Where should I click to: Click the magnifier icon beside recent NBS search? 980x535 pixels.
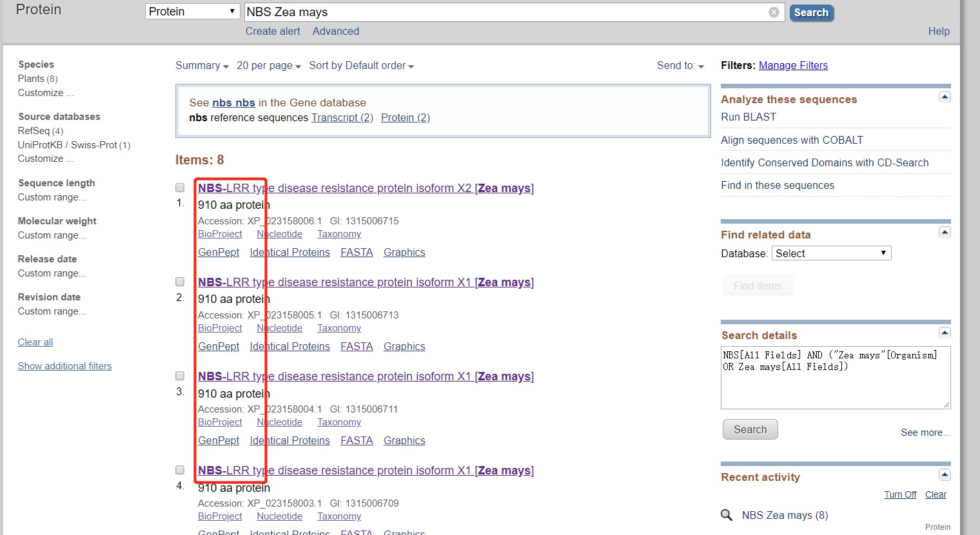[x=727, y=515]
